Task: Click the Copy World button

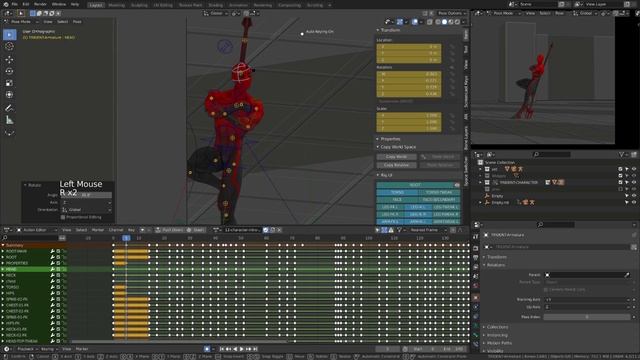Action: [x=396, y=157]
